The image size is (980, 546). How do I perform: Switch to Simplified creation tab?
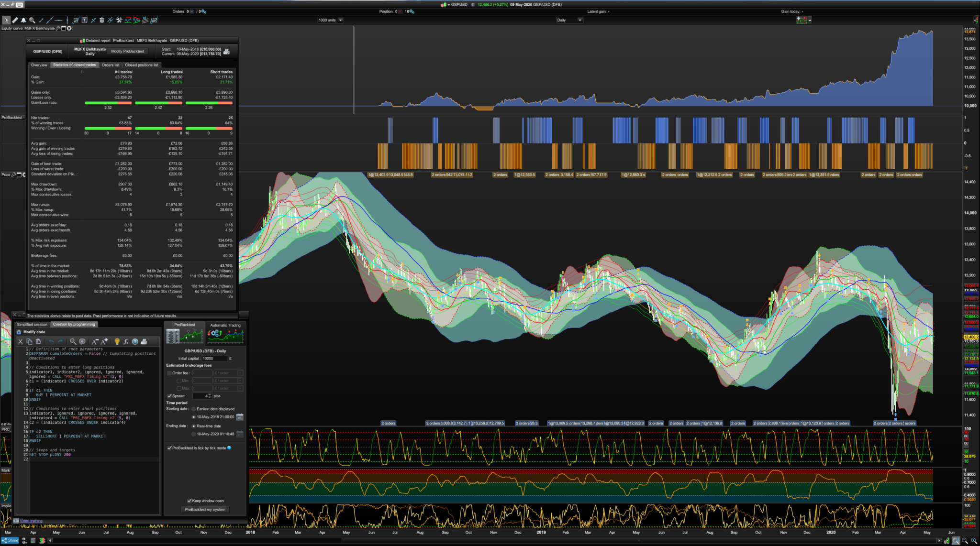tap(32, 325)
